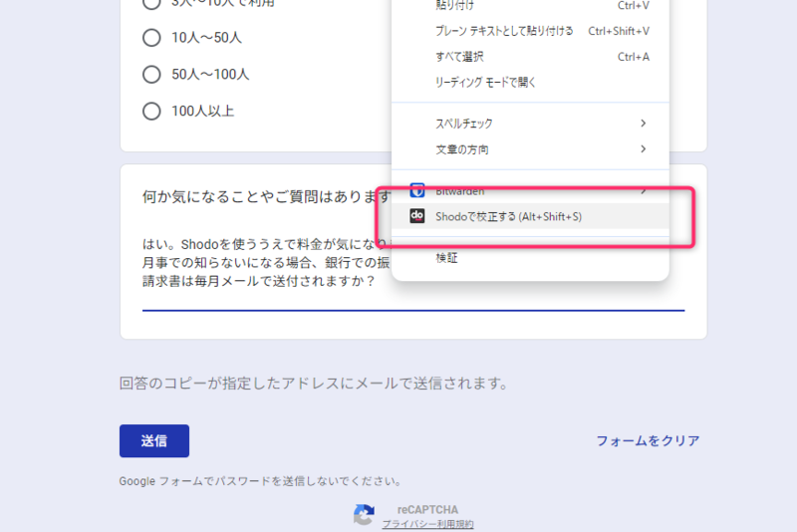Screen dimensions: 797x532
Task: Click the reCAPTCHA logo icon
Action: [364, 515]
